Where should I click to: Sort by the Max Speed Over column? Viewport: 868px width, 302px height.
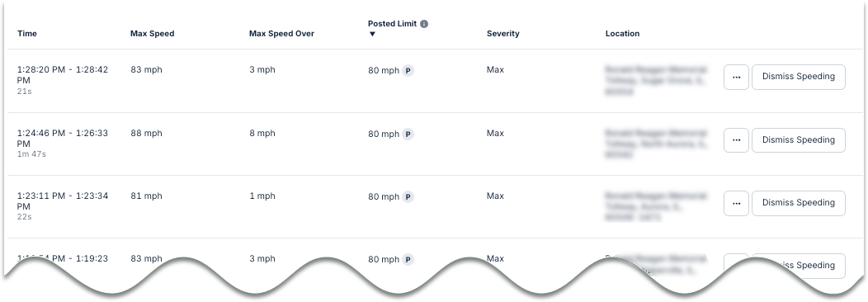pos(281,34)
